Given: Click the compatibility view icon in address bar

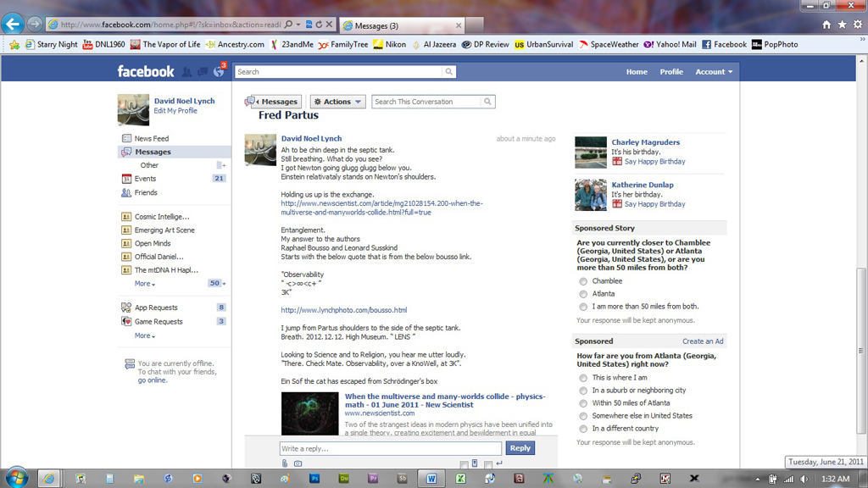Looking at the screenshot, I should 309,25.
